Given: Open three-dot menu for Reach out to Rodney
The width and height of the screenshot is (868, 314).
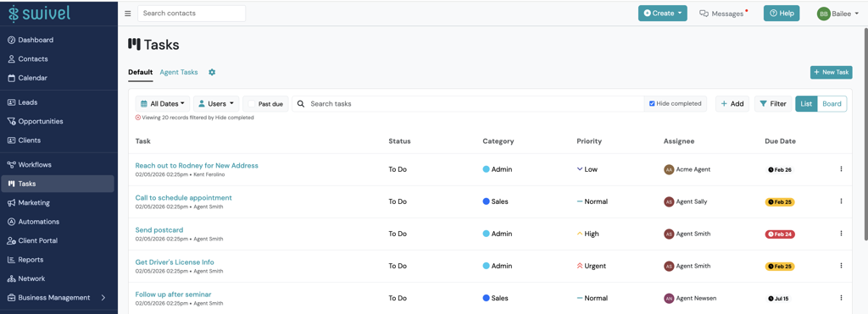Looking at the screenshot, I should pyautogui.click(x=841, y=169).
